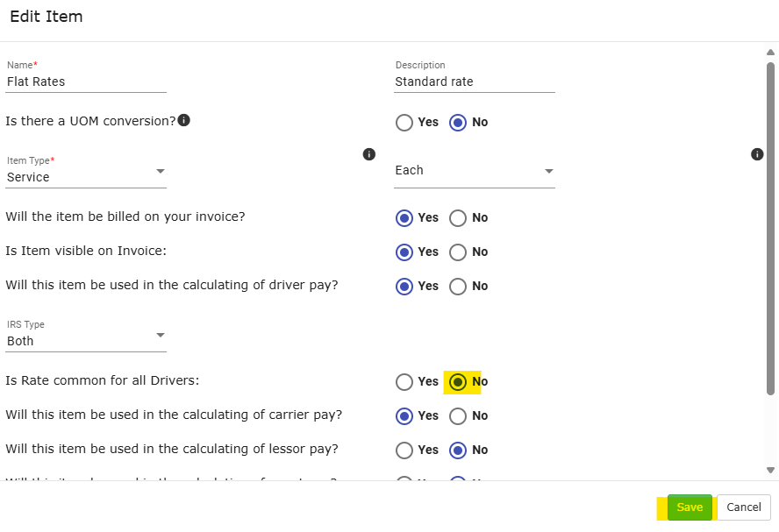
Task: Select No for billed on your invoice
Action: click(458, 218)
